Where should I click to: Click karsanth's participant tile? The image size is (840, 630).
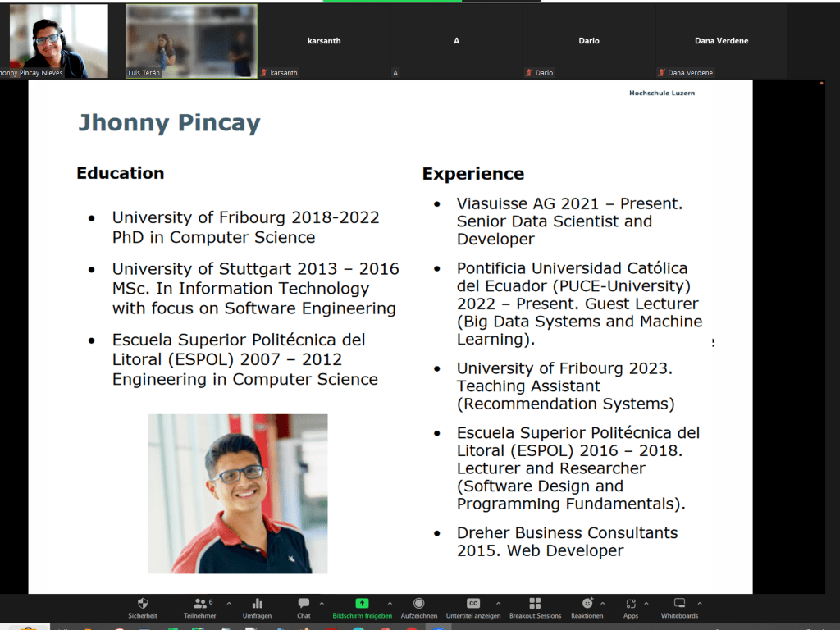pos(324,41)
